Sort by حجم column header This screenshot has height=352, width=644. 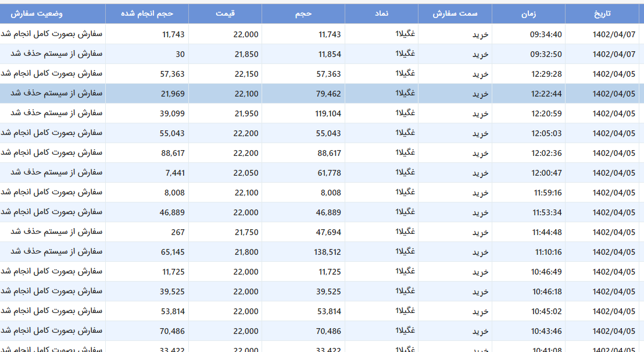[x=303, y=13]
